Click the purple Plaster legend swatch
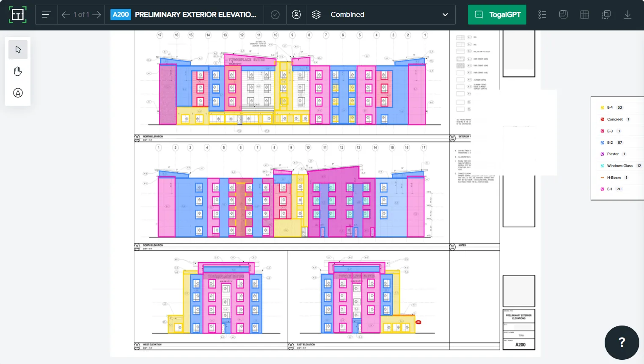The image size is (644, 364). (x=602, y=154)
